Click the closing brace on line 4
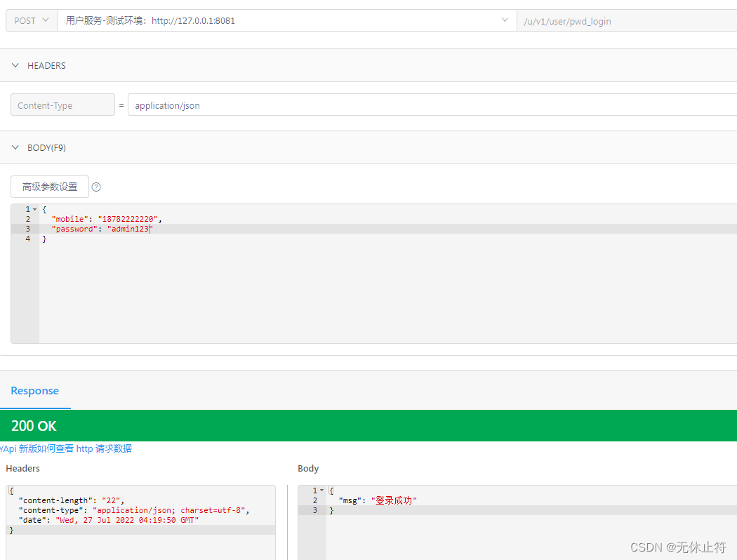The height and width of the screenshot is (560, 737). (45, 239)
